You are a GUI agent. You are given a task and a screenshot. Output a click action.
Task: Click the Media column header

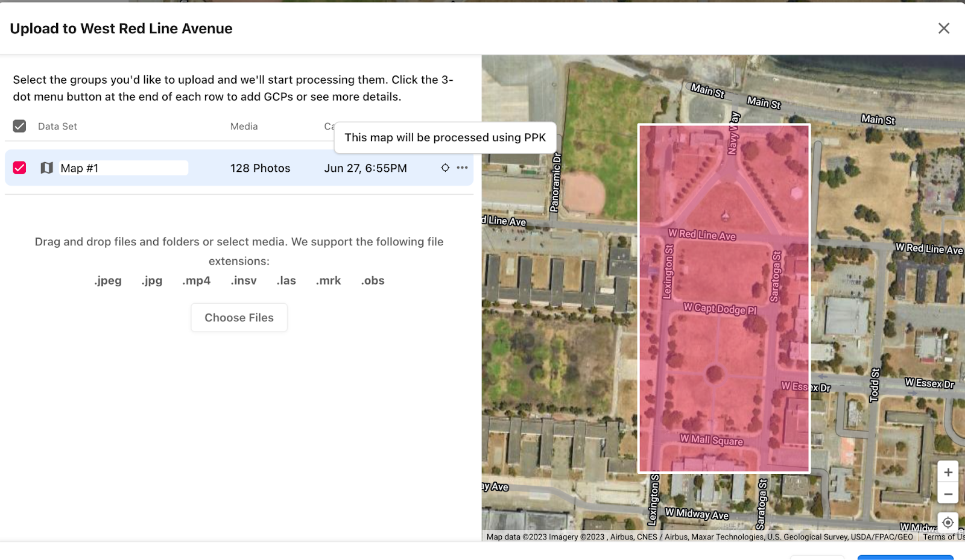coord(244,126)
